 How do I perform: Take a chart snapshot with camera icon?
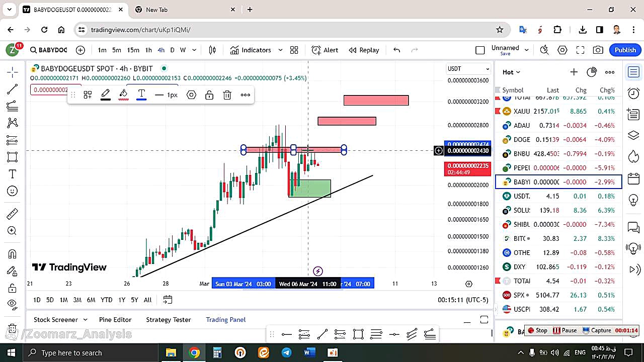tap(598, 50)
